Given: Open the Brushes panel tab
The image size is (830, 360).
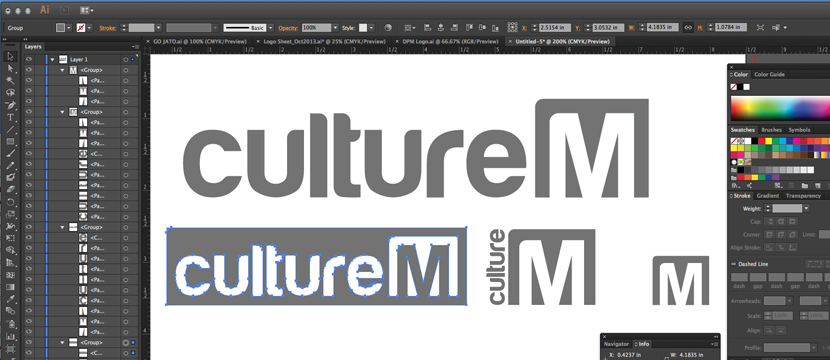Looking at the screenshot, I should pos(771,130).
